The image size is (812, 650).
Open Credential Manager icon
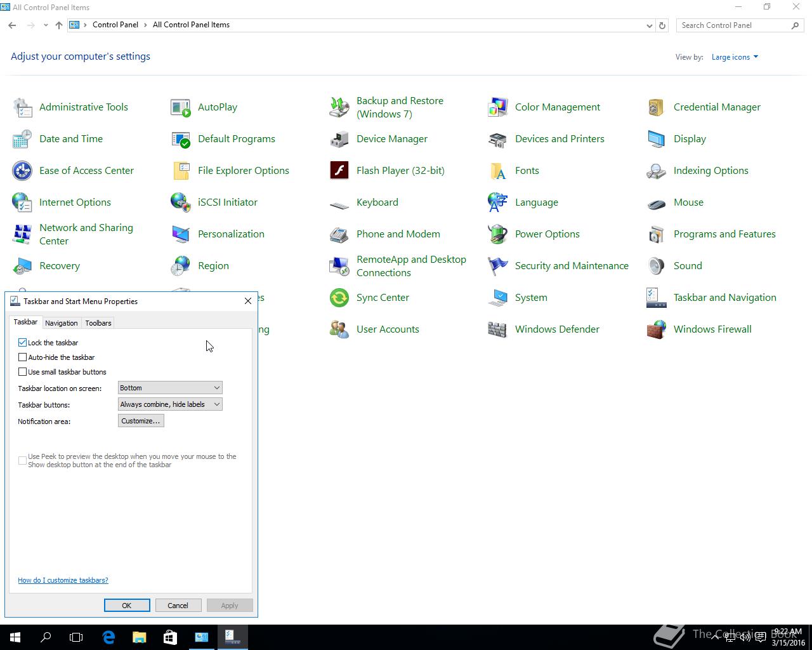pos(657,107)
